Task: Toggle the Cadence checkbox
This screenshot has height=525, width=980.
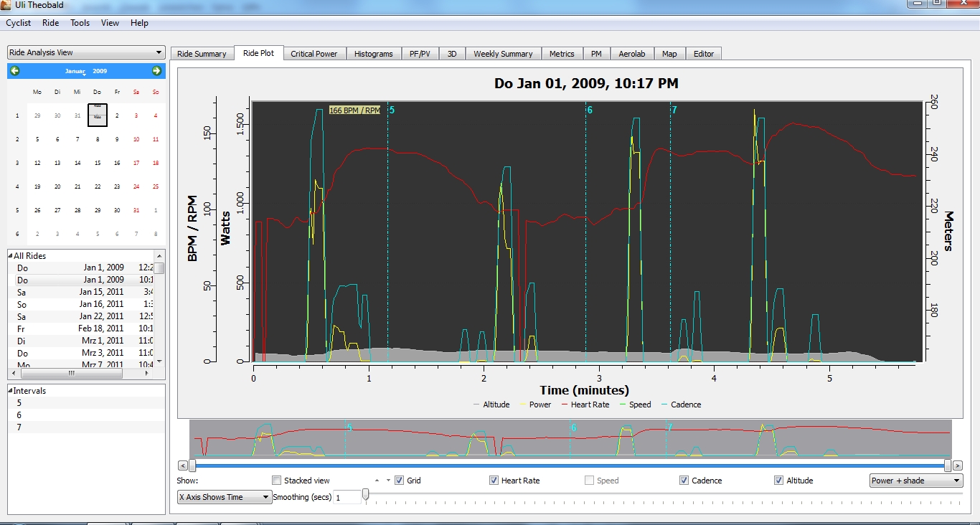Action: [x=684, y=481]
